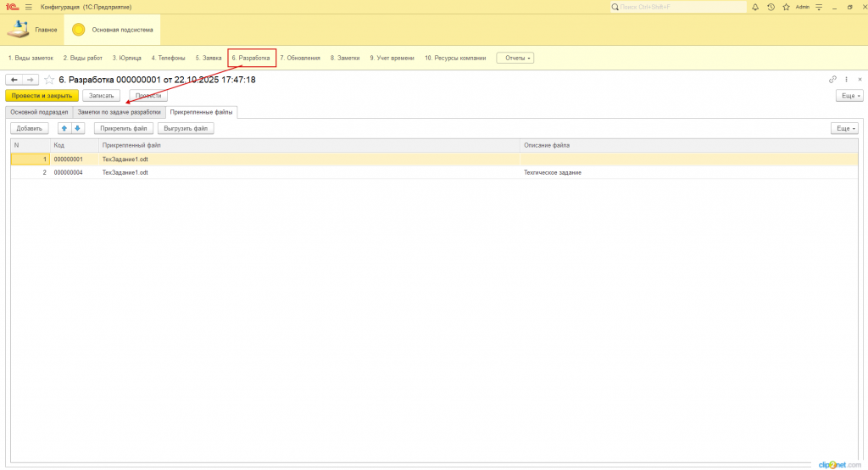Click empty description cell of row 000000001
This screenshot has width=868, height=470.
pos(688,159)
